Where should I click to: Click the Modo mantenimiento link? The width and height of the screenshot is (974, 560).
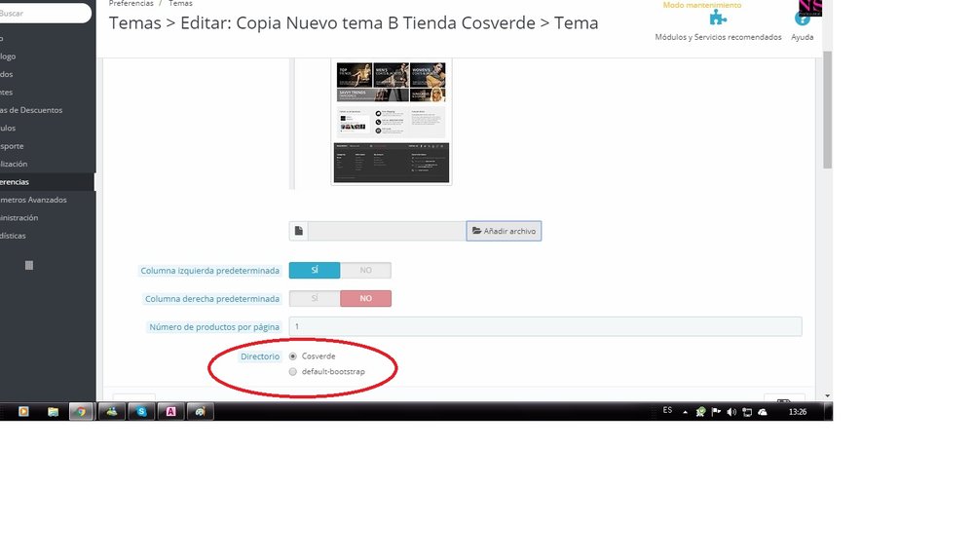pyautogui.click(x=702, y=5)
